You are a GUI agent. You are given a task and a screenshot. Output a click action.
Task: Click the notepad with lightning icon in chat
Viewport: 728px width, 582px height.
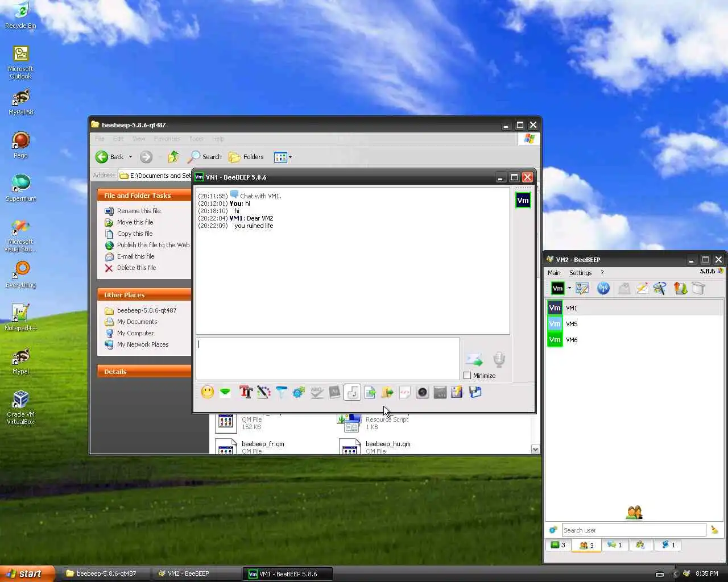pyautogui.click(x=457, y=392)
